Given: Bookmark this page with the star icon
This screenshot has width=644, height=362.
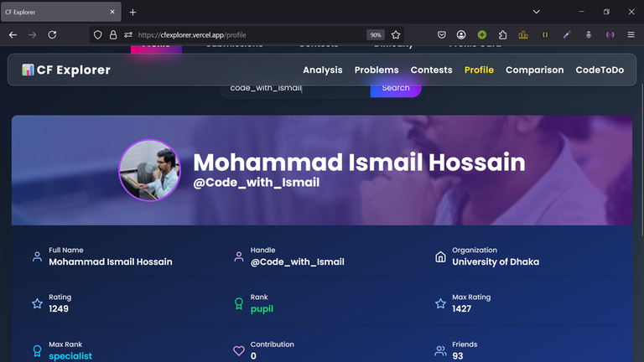Looking at the screenshot, I should click(x=396, y=35).
